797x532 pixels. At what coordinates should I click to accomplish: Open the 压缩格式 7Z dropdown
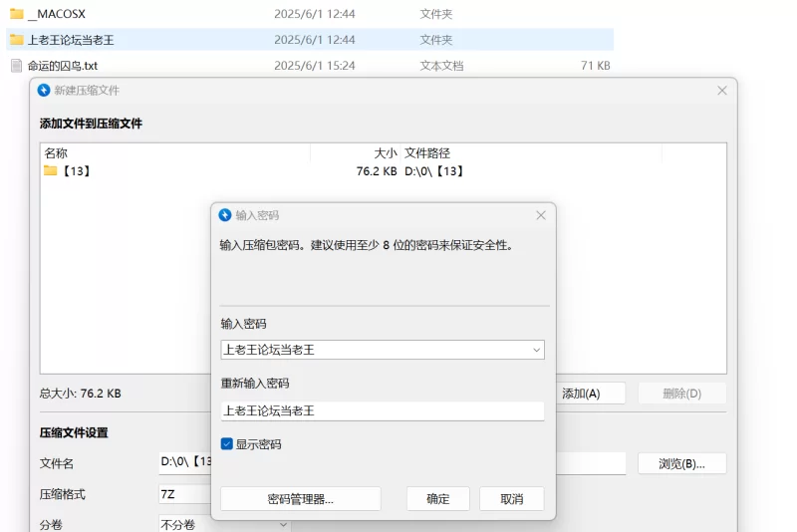point(185,494)
